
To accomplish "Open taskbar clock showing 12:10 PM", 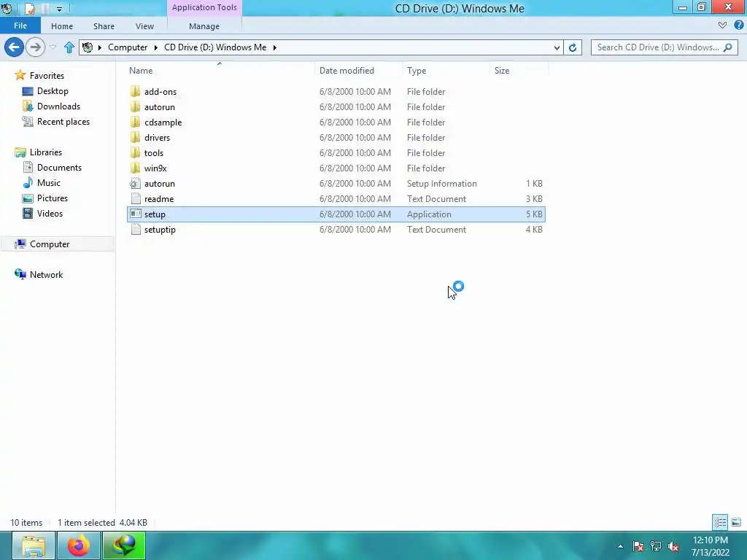I will (711, 546).
